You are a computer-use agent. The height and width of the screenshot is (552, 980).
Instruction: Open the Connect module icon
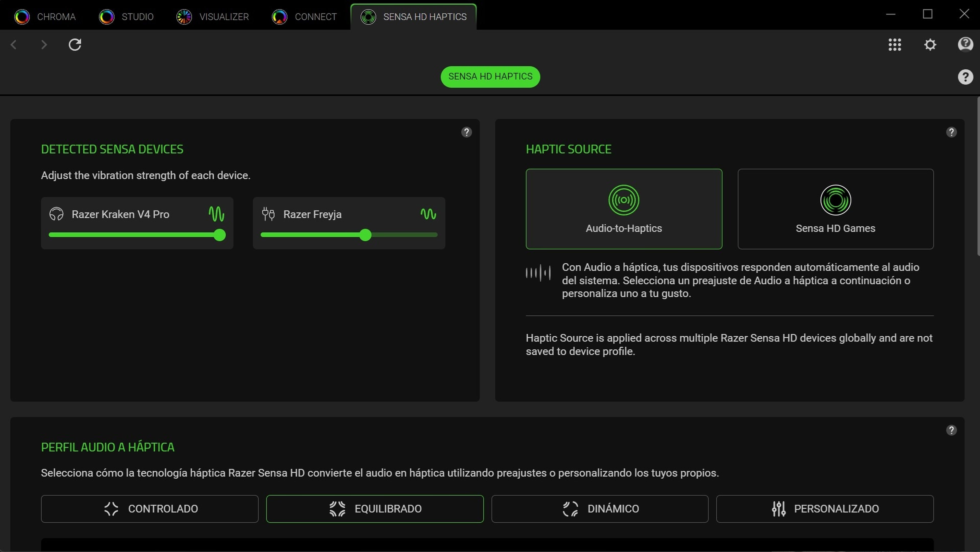tap(280, 16)
